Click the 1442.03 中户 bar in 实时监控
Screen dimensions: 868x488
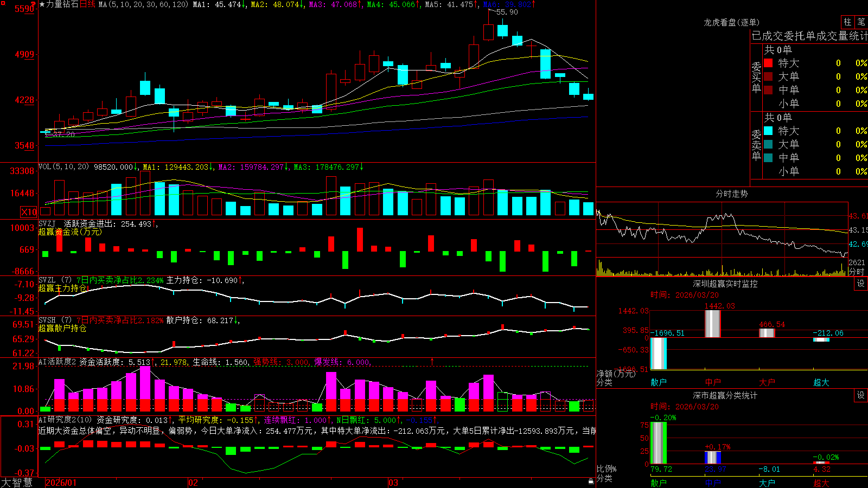coord(712,324)
